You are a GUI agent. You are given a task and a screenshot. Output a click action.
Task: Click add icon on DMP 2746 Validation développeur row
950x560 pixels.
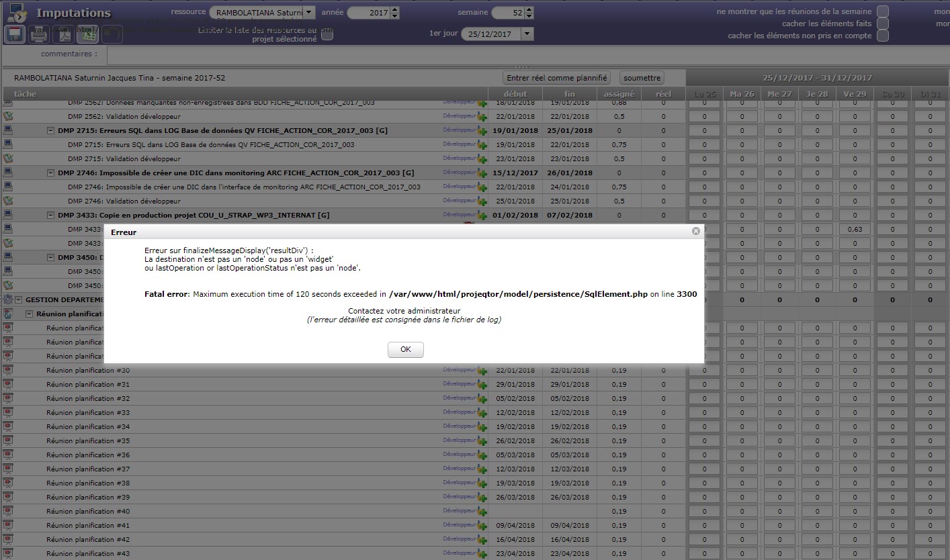tap(482, 201)
